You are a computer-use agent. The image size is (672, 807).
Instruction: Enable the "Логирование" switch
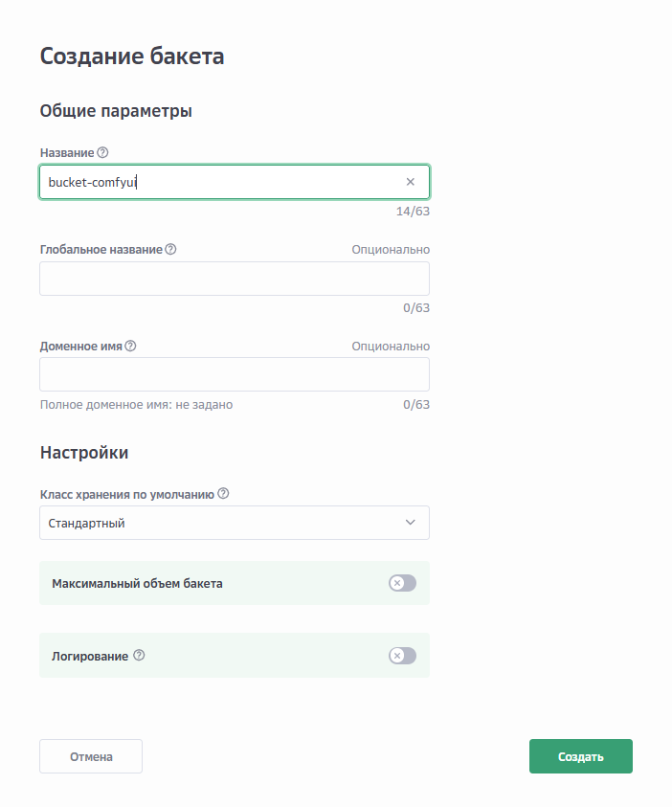click(x=402, y=656)
